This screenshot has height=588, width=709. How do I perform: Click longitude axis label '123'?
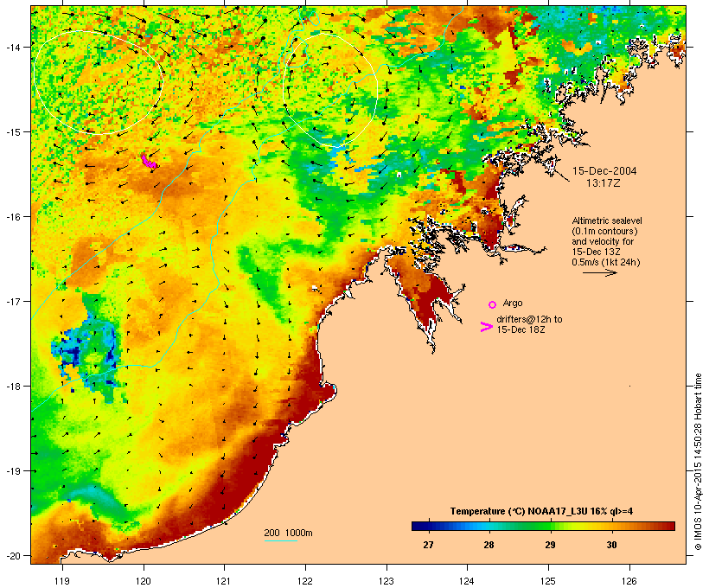tap(386, 581)
